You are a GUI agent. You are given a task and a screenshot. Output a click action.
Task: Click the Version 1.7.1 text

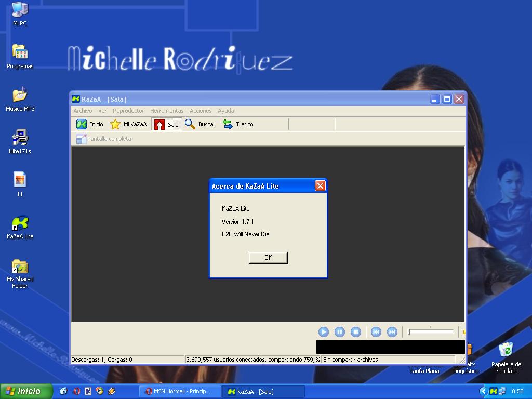coord(237,221)
